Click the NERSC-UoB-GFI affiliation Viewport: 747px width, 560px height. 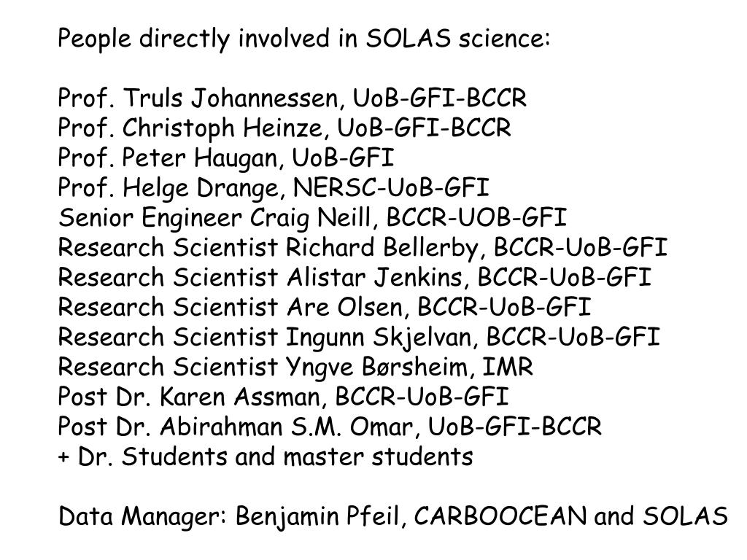391,187
